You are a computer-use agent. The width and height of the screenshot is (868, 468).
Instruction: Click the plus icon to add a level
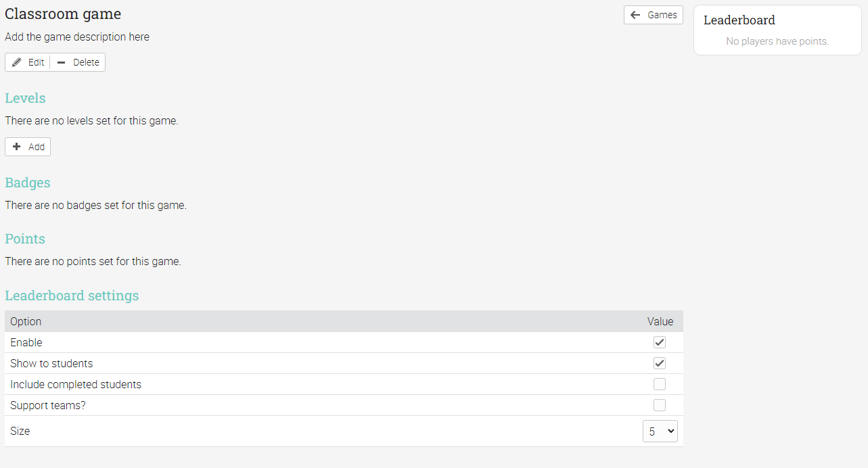(17, 147)
